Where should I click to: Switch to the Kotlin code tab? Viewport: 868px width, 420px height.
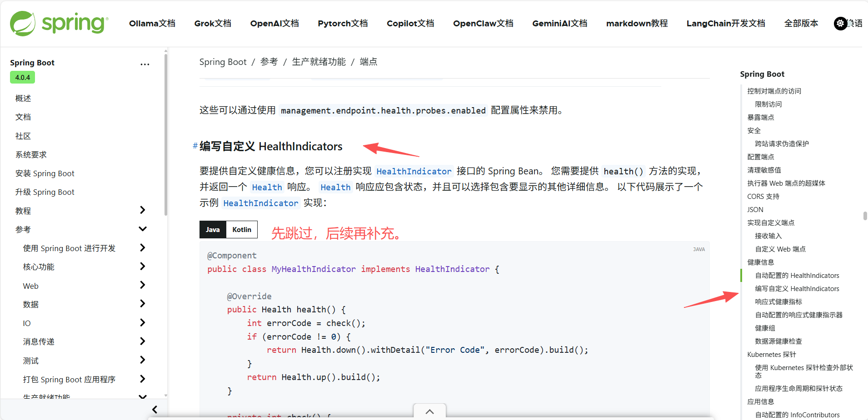click(x=242, y=230)
